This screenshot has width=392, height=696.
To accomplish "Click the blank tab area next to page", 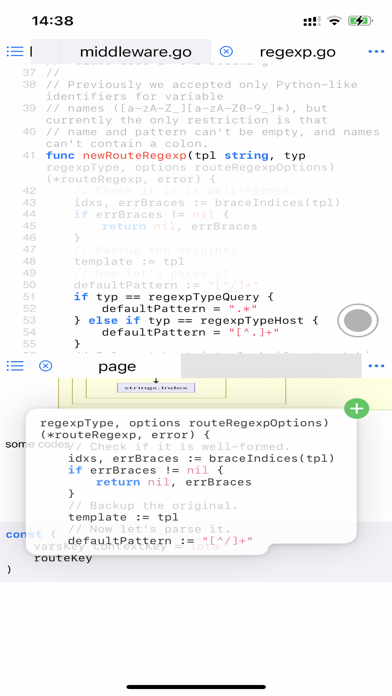I will click(271, 366).
